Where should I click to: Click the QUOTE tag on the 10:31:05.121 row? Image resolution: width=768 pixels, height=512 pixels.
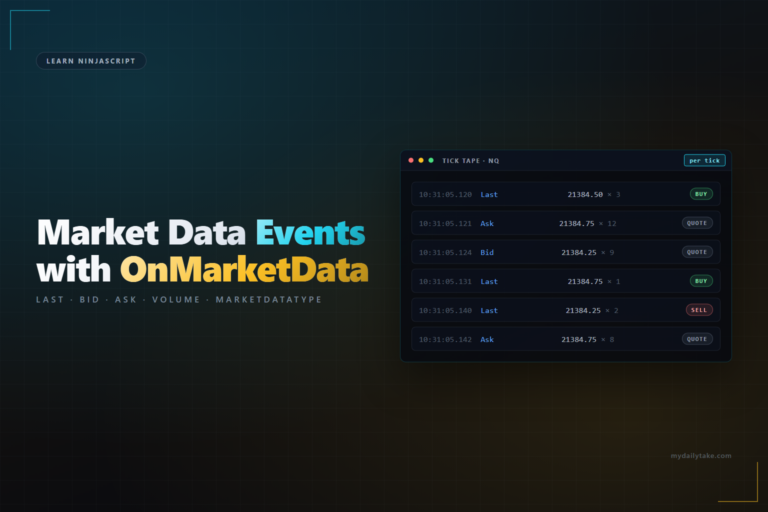point(697,223)
